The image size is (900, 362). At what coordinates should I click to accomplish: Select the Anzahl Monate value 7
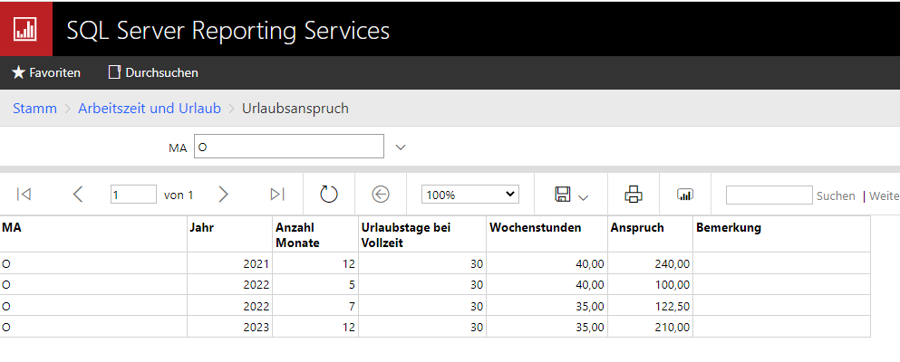click(x=316, y=306)
